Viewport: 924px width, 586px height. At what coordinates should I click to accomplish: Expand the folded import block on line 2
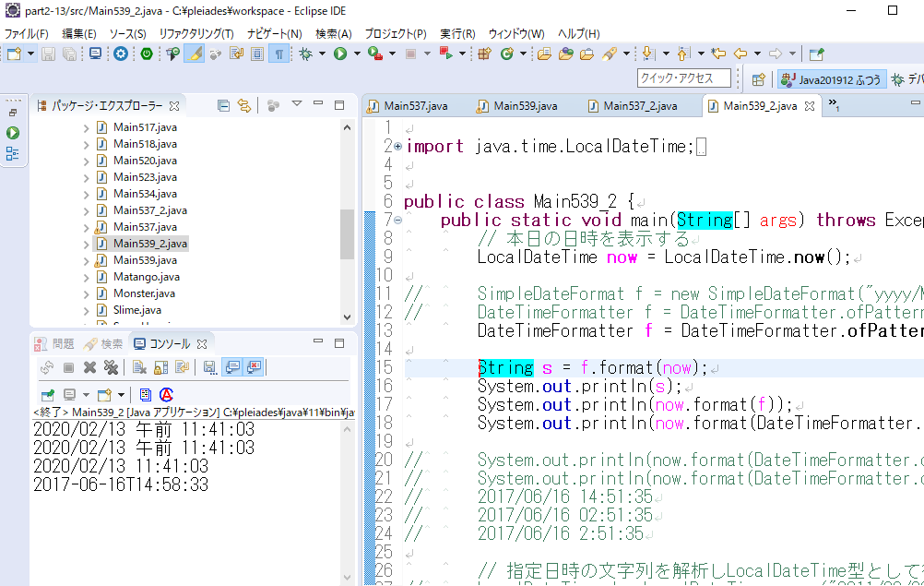pos(397,147)
